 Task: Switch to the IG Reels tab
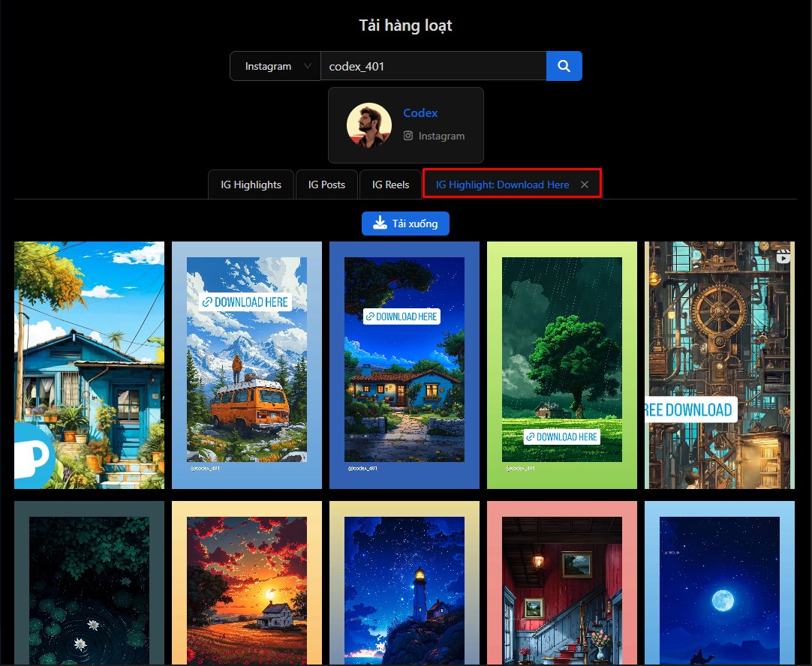(x=390, y=184)
